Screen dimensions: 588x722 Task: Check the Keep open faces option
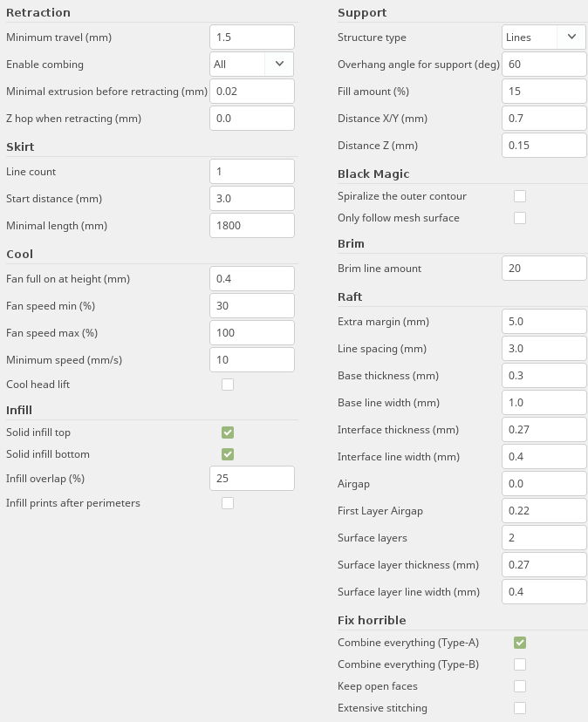(x=520, y=686)
